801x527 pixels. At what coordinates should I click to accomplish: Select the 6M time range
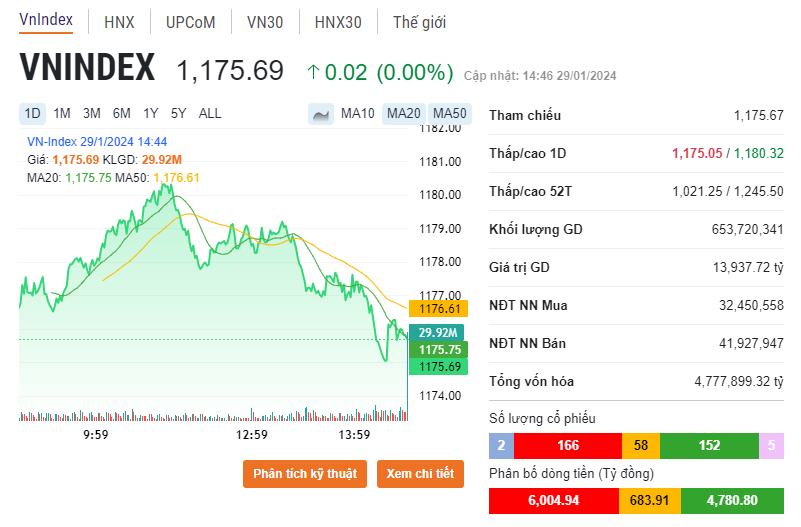click(121, 113)
